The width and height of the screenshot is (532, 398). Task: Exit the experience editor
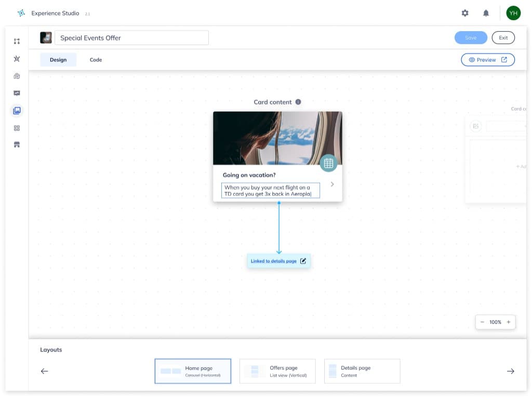[503, 37]
